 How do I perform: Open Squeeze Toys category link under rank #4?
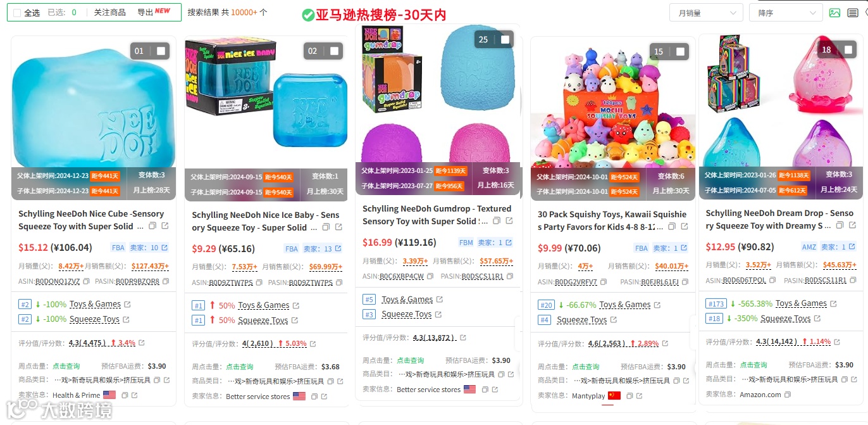(x=581, y=320)
